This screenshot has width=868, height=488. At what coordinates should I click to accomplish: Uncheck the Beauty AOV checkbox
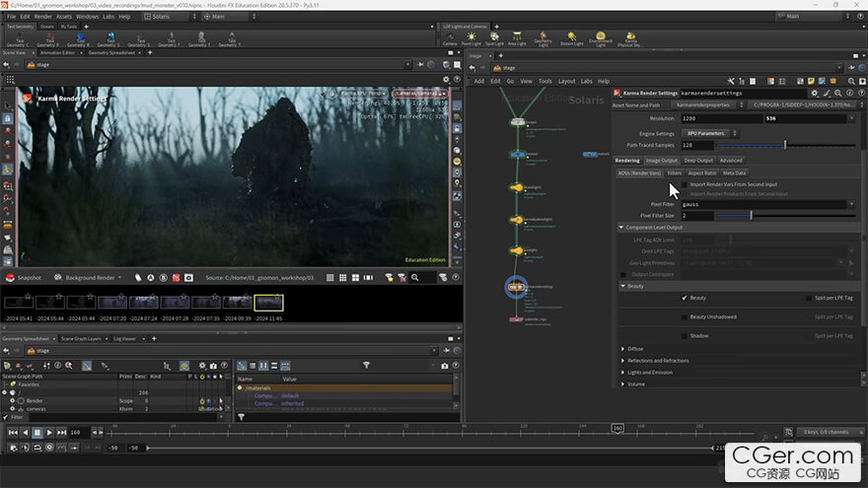tap(685, 298)
